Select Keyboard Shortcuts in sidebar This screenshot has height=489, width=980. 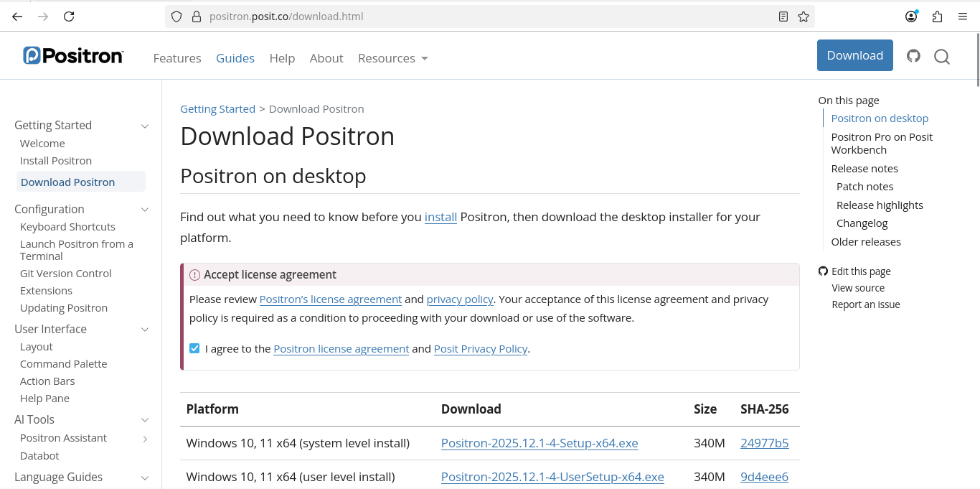[x=67, y=227]
